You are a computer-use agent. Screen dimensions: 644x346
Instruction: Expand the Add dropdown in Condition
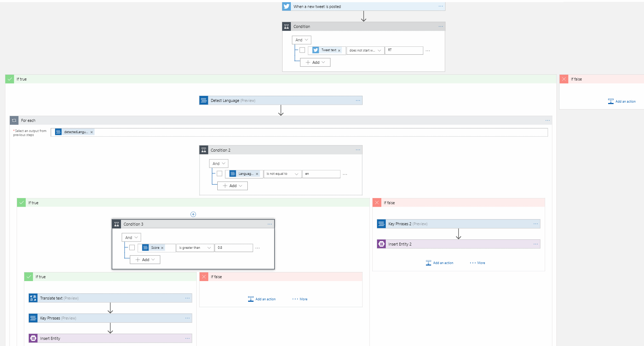coord(315,62)
